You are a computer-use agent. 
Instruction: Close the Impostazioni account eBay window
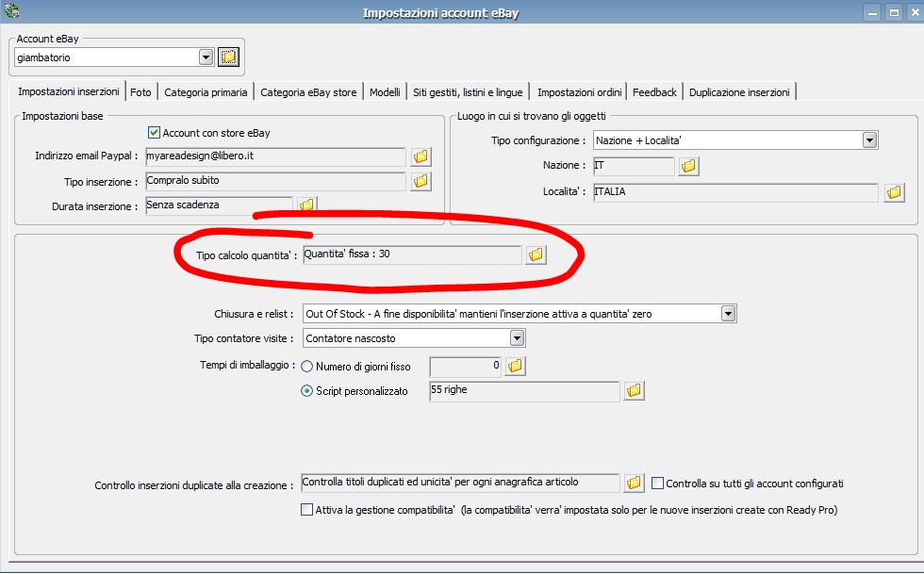[x=916, y=12]
